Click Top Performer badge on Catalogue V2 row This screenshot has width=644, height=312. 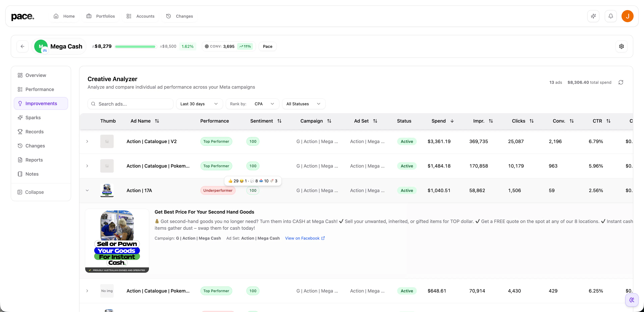[x=216, y=142]
